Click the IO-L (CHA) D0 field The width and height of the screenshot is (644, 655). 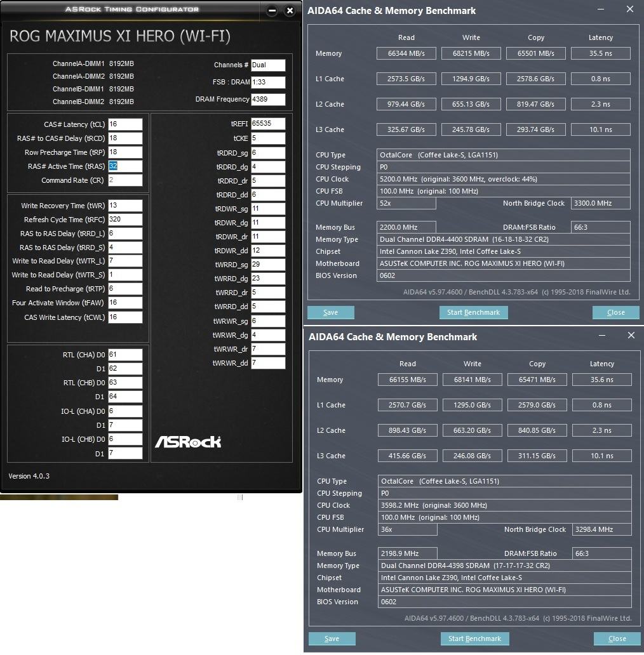[x=125, y=411]
